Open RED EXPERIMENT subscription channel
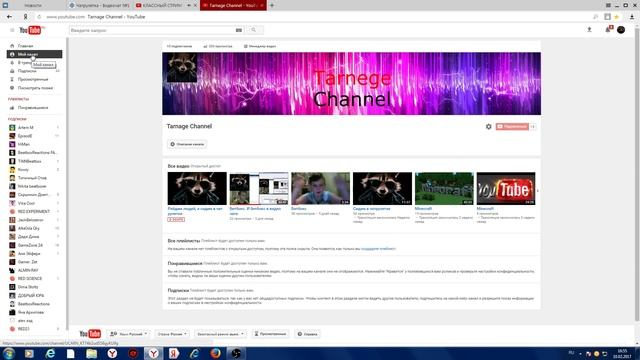This screenshot has width=640, height=360. [34, 211]
